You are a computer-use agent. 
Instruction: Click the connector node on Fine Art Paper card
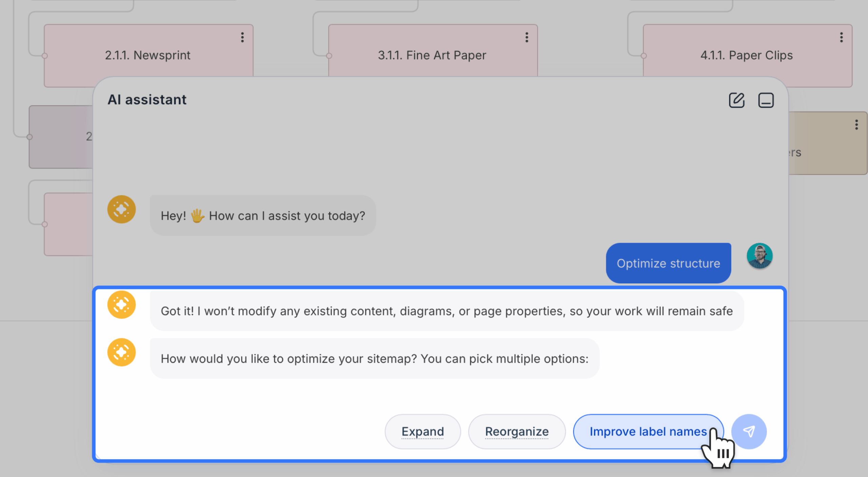click(x=329, y=56)
